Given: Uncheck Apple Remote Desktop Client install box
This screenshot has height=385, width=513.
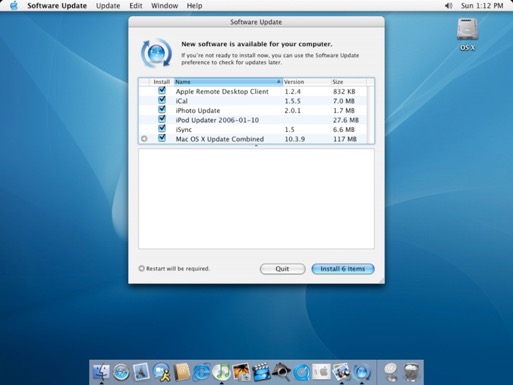Looking at the screenshot, I should click(x=162, y=90).
